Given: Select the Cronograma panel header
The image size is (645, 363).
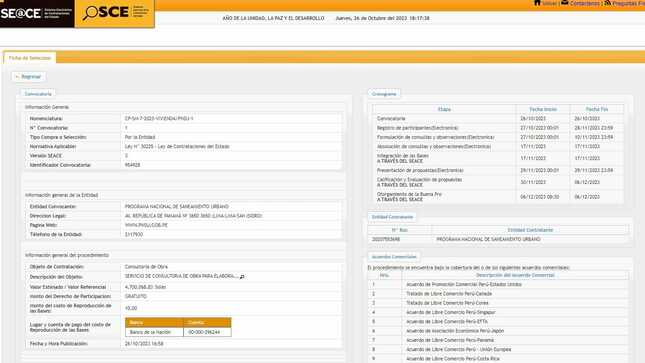Looking at the screenshot, I should coord(384,94).
